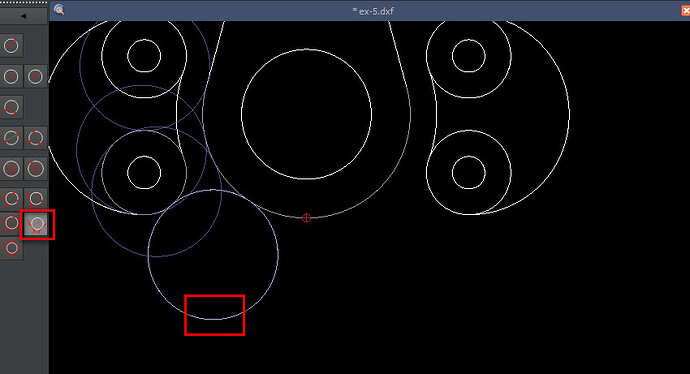690x374 pixels.
Task: Select the left center-dot circle tool in row two
Action: 11,77
